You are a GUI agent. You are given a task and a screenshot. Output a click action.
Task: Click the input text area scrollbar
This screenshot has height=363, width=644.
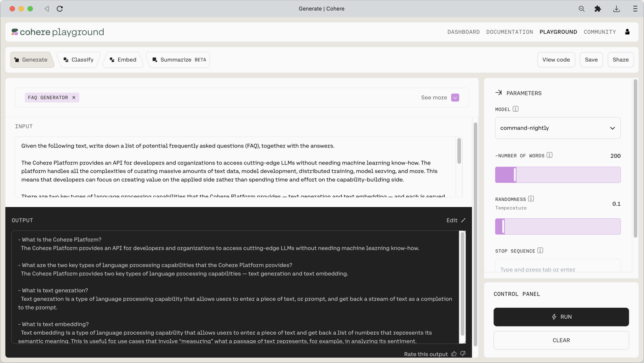click(459, 151)
